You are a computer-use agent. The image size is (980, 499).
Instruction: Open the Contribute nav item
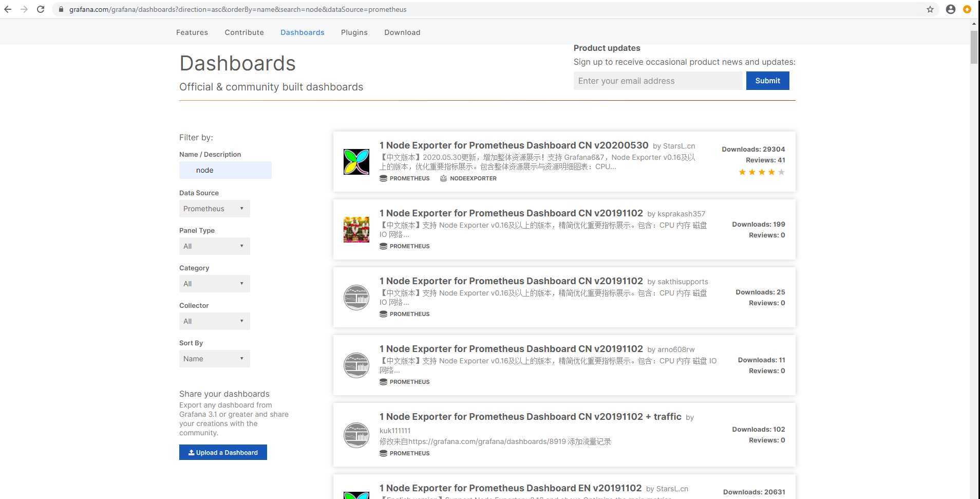pos(244,32)
